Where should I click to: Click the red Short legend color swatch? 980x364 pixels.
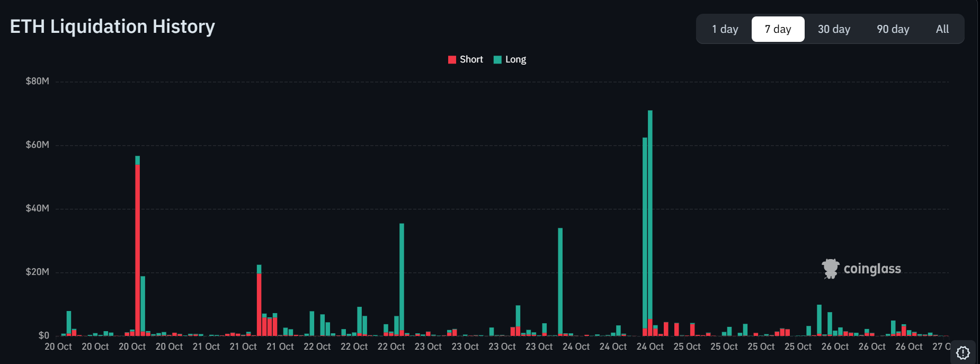point(452,60)
